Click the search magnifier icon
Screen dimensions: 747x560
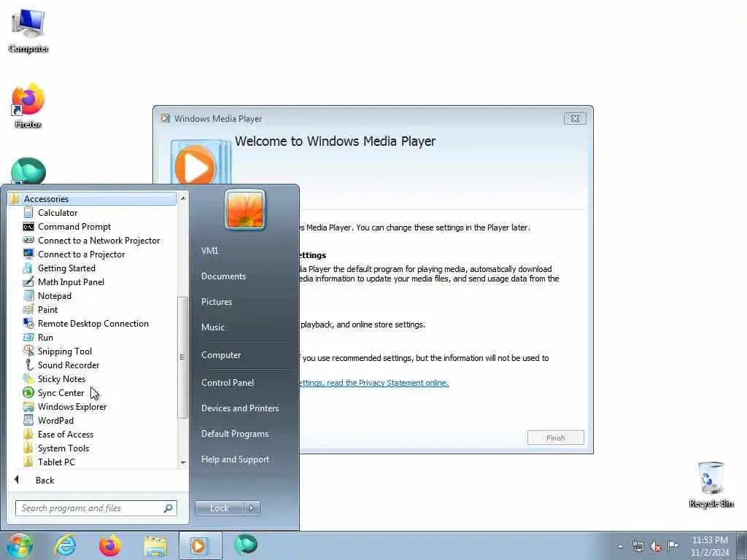coord(169,508)
